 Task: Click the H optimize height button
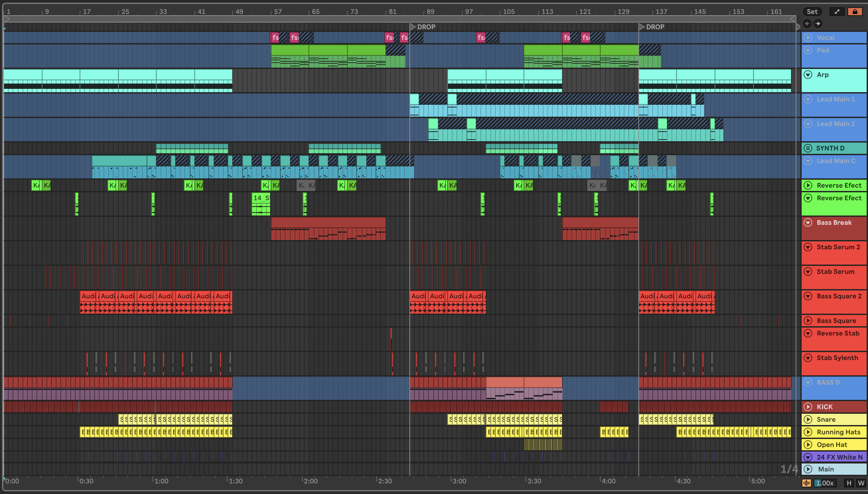[x=849, y=483]
